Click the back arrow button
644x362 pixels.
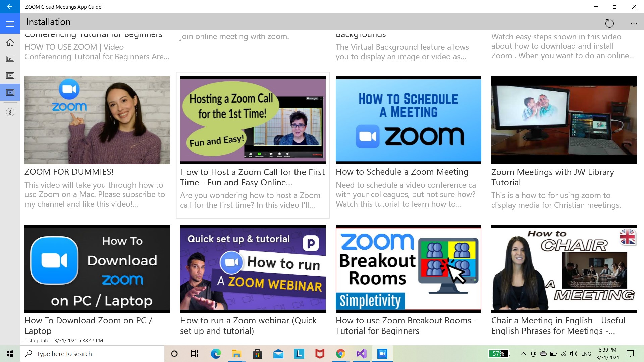(x=10, y=7)
